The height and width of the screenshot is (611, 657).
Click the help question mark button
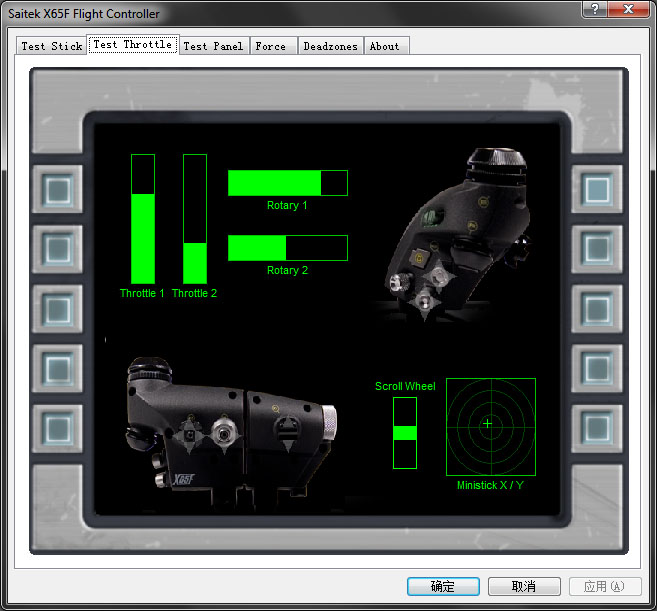click(x=594, y=9)
